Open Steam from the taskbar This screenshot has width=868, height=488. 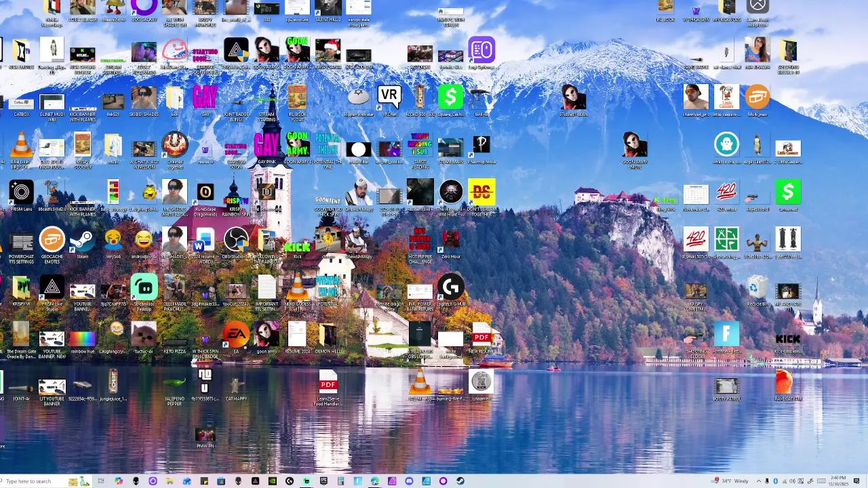460,481
